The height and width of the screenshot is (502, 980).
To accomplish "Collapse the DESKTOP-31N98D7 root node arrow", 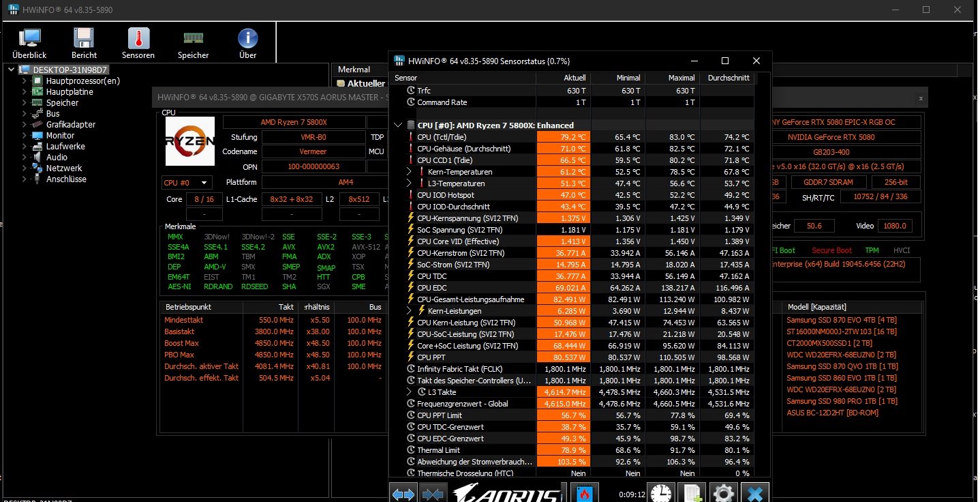I will [12, 70].
